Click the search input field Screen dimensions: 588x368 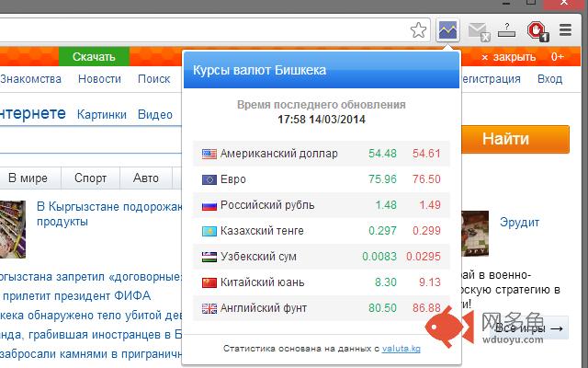91,140
